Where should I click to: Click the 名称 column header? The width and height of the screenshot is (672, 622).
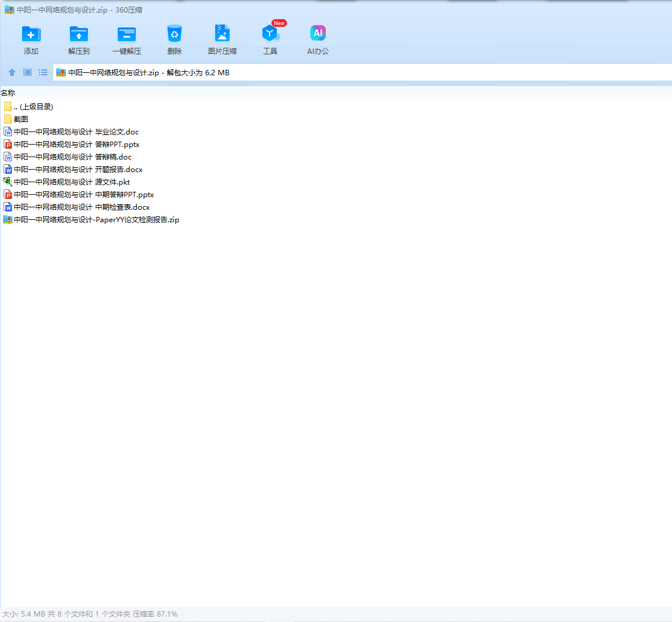pos(8,93)
